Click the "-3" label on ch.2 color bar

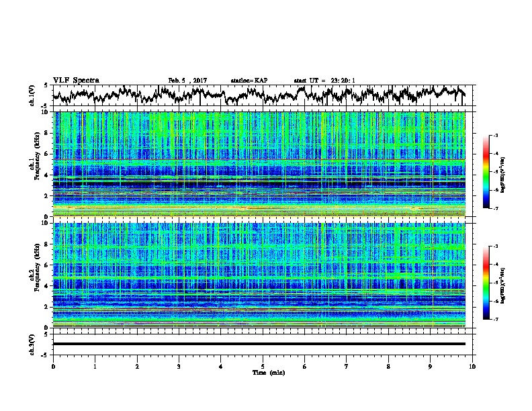click(x=496, y=246)
